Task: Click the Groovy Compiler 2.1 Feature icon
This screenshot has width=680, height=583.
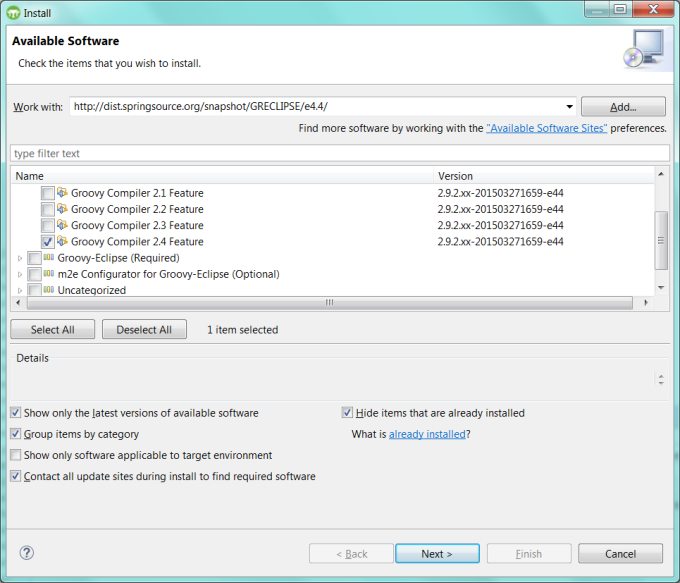Action: [62, 193]
